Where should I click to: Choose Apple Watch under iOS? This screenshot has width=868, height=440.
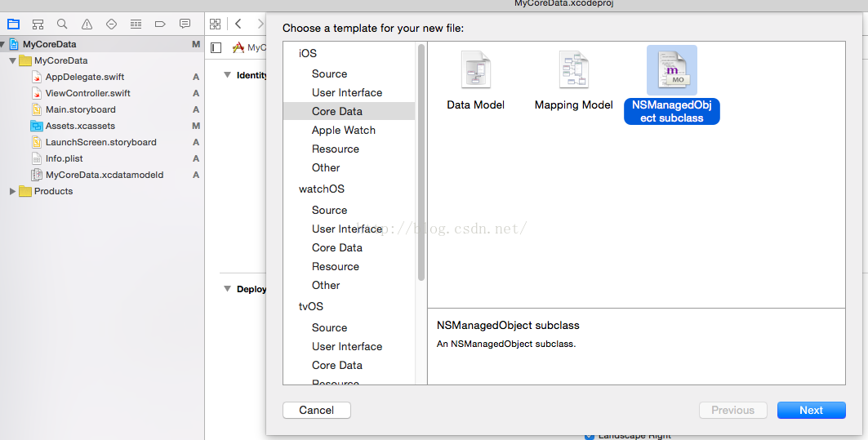point(344,130)
